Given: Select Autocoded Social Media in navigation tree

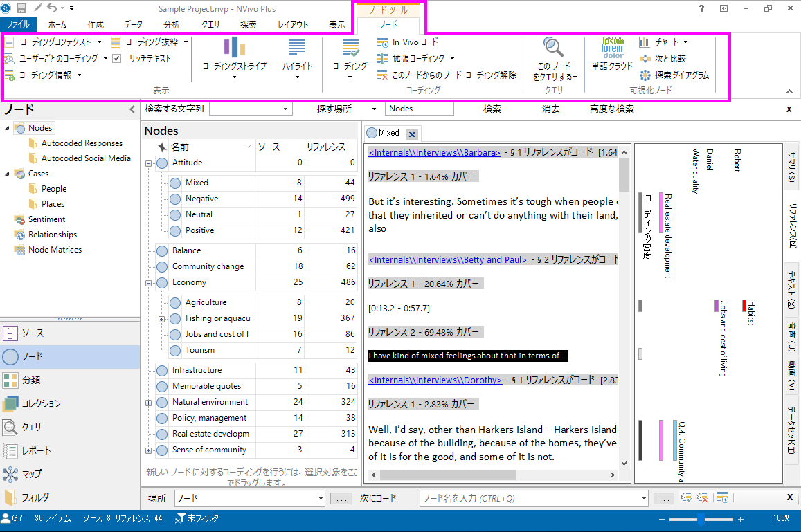Looking at the screenshot, I should [86, 158].
